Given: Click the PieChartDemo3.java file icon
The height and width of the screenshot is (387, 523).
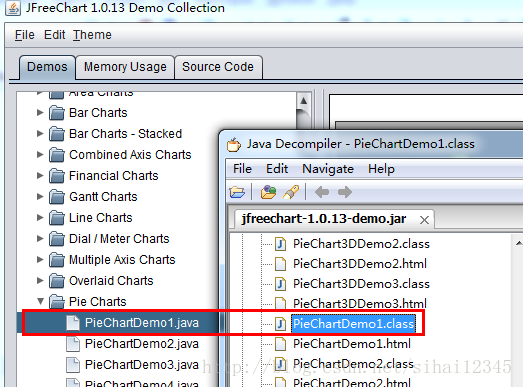Looking at the screenshot, I should [73, 365].
